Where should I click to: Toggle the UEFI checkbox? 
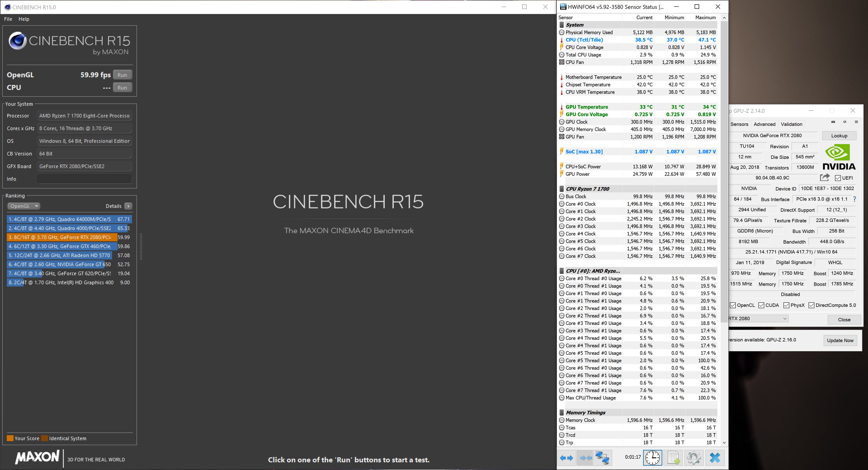(838, 178)
